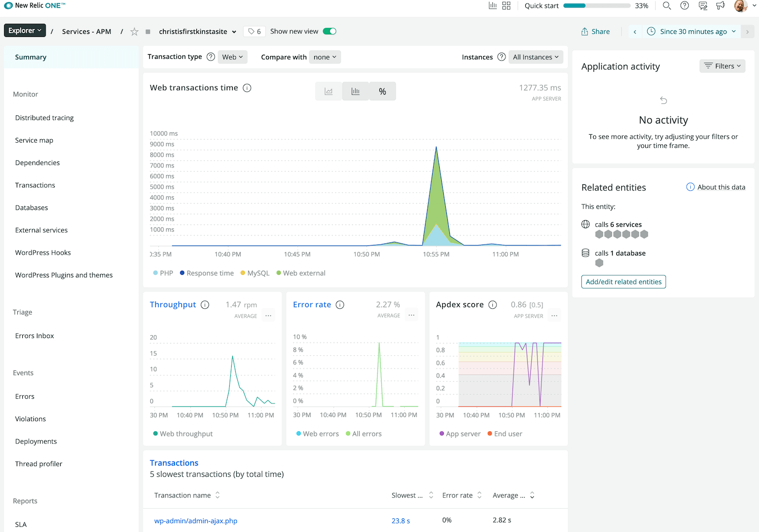Toggle the PHP legend series
Viewport: 759px width, 532px height.
[x=163, y=273]
